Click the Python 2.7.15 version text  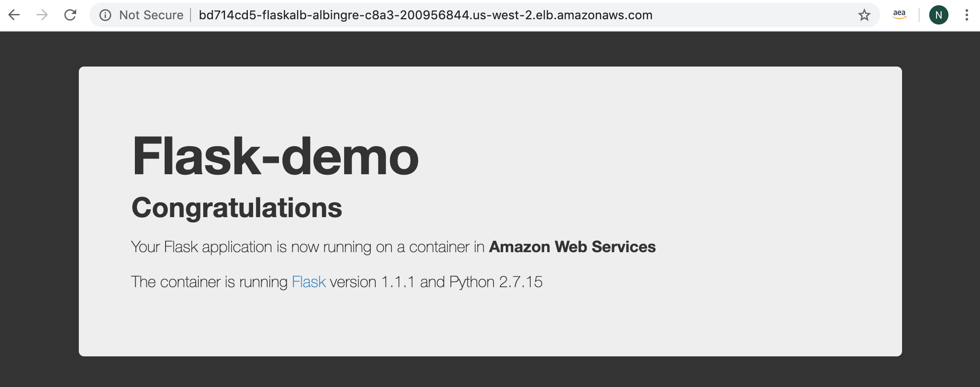[496, 282]
